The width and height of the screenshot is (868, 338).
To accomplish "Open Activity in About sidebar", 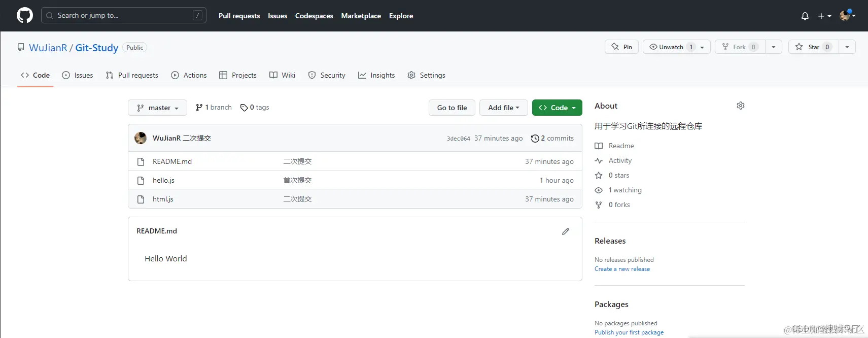I will tap(613, 160).
